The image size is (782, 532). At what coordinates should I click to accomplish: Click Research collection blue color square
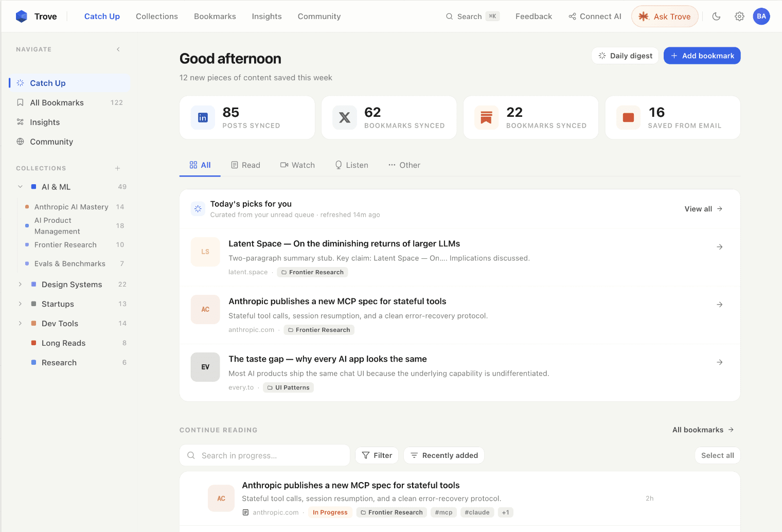[33, 363]
